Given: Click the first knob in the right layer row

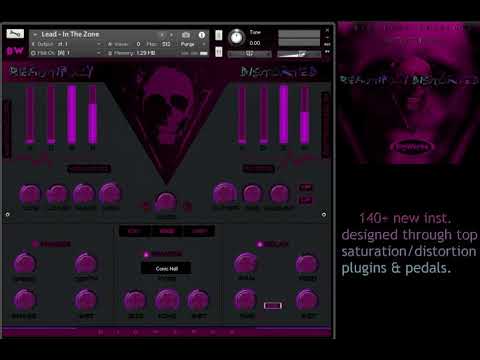Looking at the screenshot, I should pyautogui.click(x=225, y=194).
